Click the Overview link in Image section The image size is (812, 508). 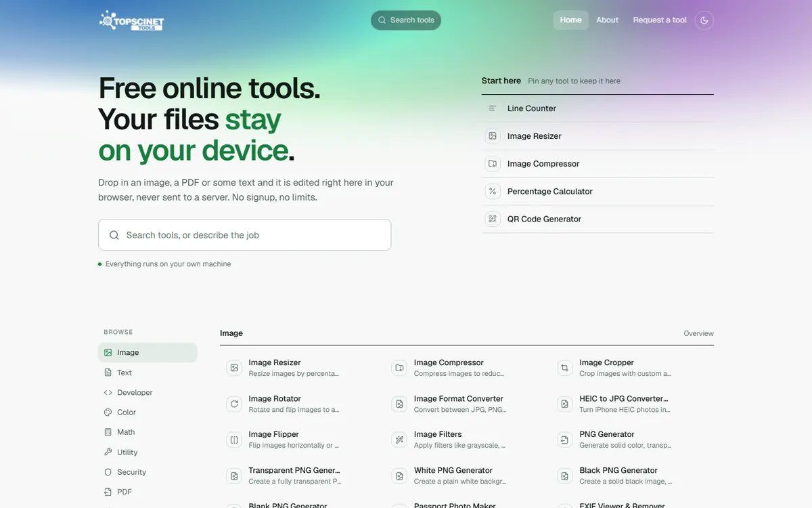pyautogui.click(x=698, y=333)
